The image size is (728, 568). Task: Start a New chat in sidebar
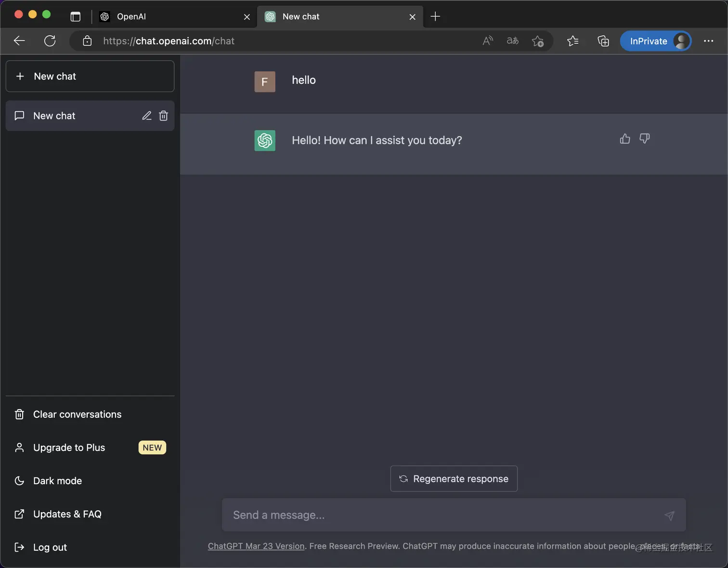(x=90, y=76)
